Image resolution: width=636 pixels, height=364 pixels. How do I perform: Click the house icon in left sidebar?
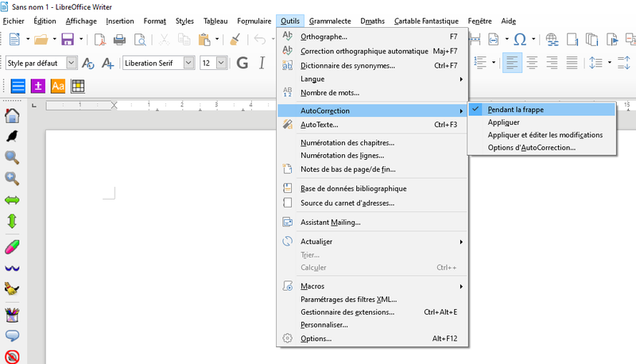[12, 116]
